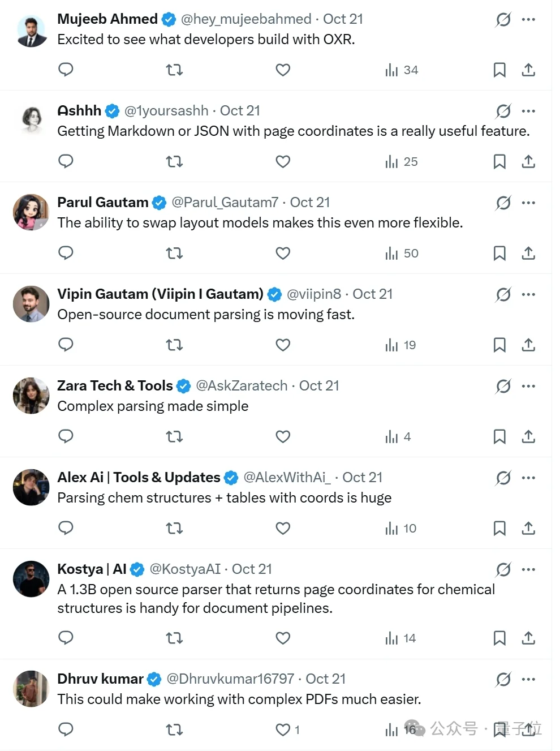Reply to Kostya's 1.3B parser tweet

(66, 638)
